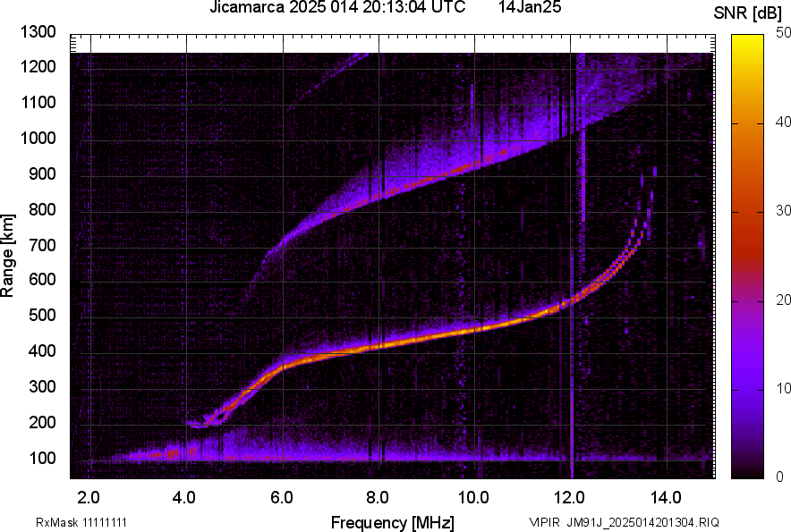Click the bright F-layer trace near 9 MHz
Screen dimensions: 791x532
point(427,339)
